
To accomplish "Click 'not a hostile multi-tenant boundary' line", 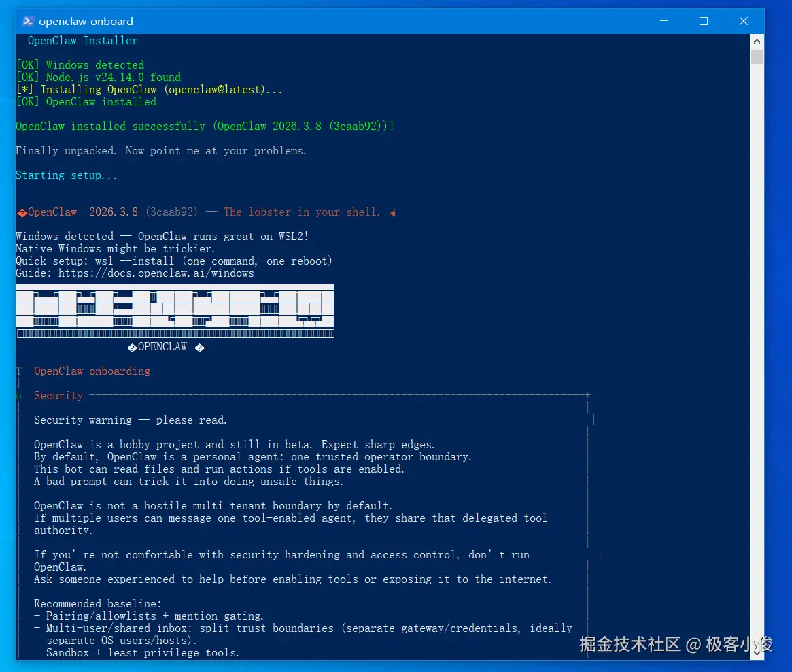I will 213,506.
